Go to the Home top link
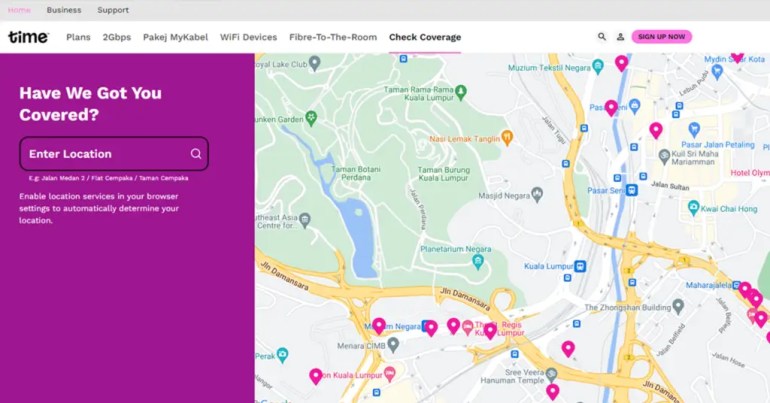This screenshot has height=403, width=770. pyautogui.click(x=20, y=10)
